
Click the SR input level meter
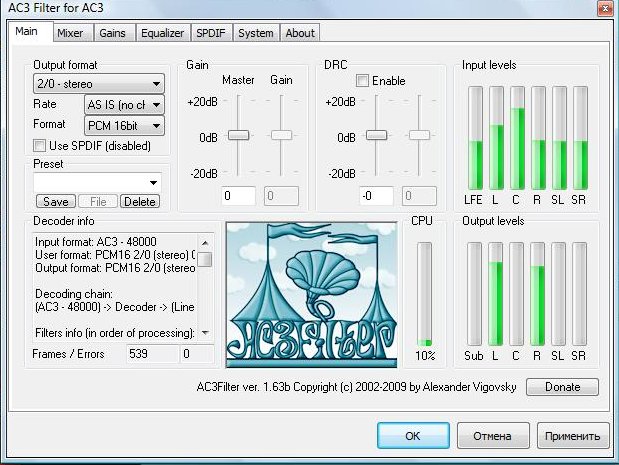pos(580,138)
